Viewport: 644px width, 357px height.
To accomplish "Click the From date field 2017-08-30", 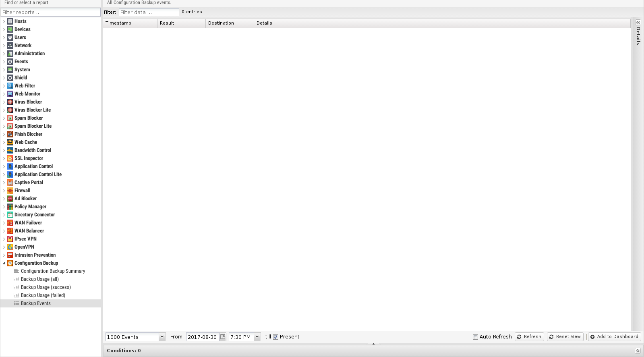I will [203, 337].
